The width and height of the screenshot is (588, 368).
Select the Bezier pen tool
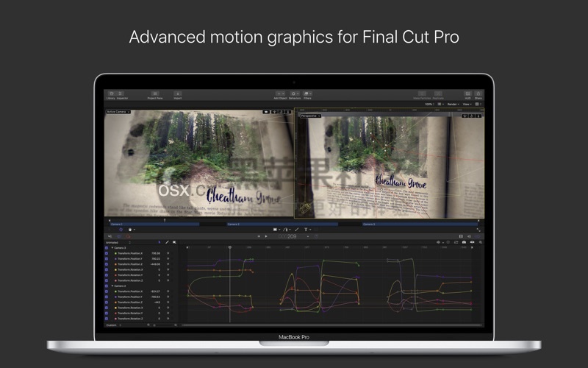[x=286, y=230]
